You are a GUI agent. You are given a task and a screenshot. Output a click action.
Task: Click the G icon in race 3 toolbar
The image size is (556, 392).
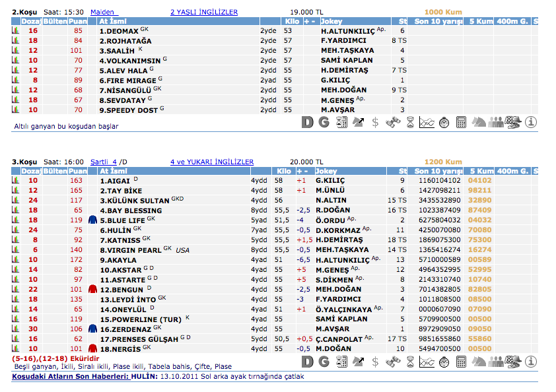tap(324, 362)
